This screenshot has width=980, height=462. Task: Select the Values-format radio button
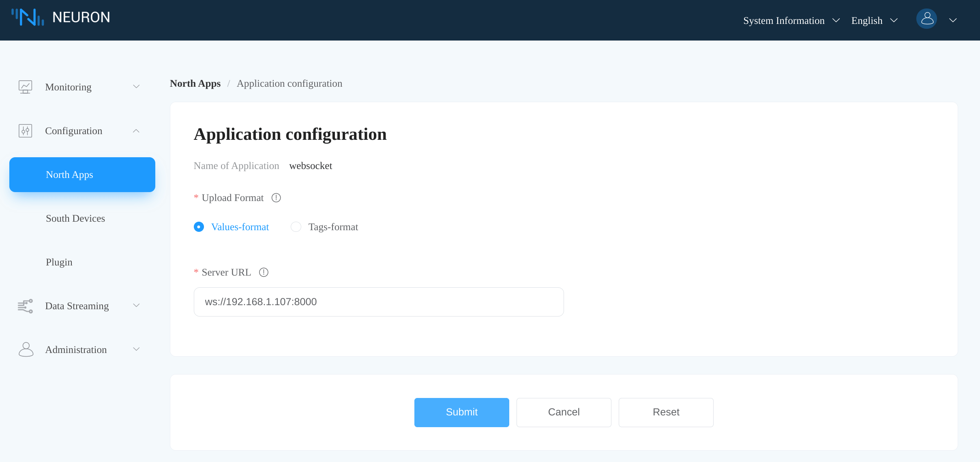point(199,227)
